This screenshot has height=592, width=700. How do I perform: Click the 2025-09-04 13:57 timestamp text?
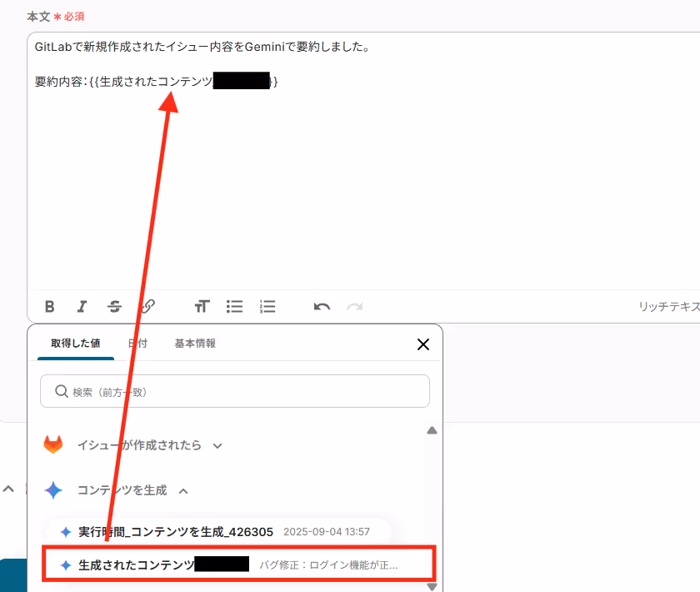pos(327,532)
